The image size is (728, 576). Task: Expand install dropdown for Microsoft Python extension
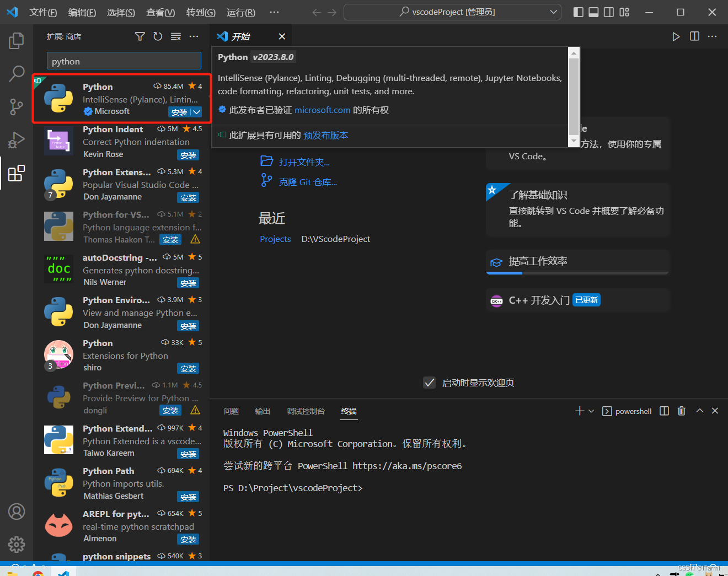coord(196,112)
